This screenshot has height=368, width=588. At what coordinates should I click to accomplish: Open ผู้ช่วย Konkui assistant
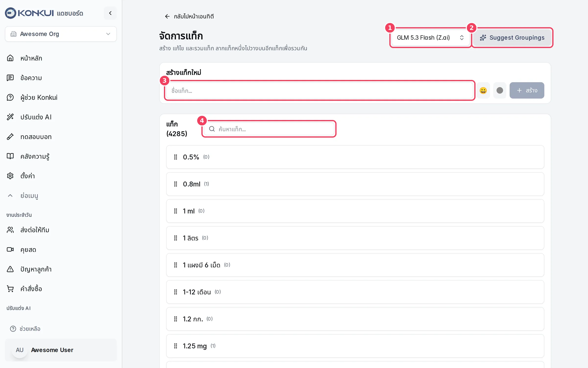click(x=39, y=97)
